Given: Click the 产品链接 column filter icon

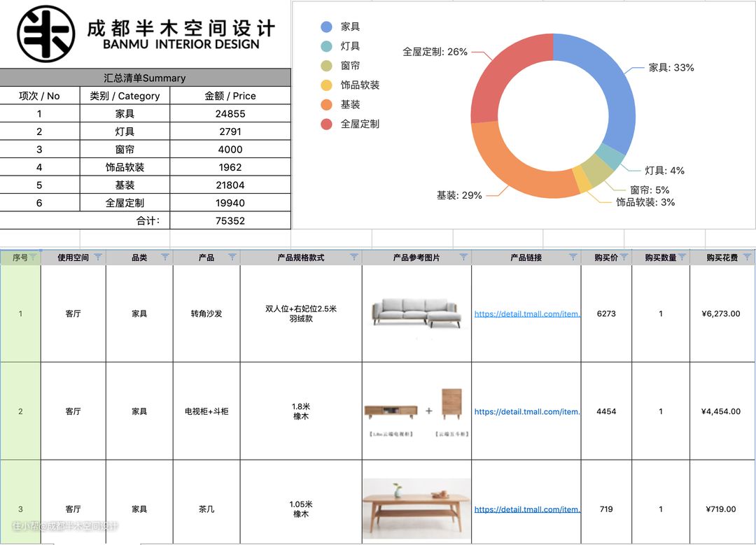Looking at the screenshot, I should click(573, 257).
